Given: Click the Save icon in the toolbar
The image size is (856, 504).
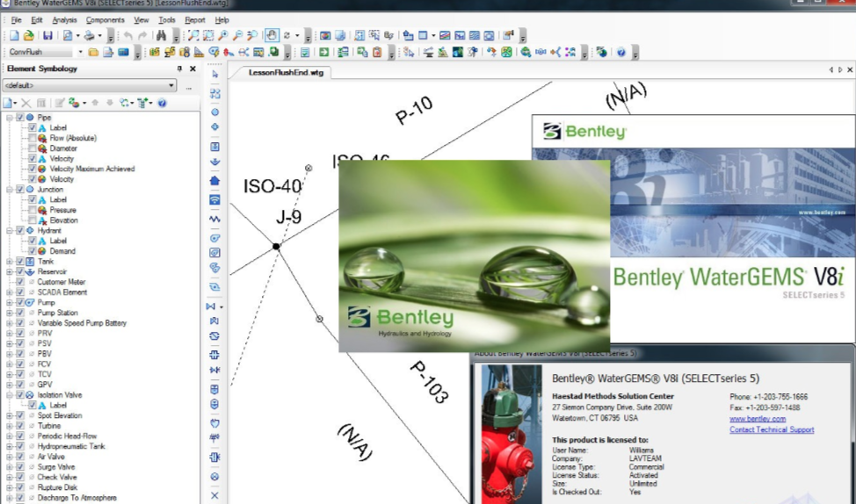Looking at the screenshot, I should (x=47, y=36).
